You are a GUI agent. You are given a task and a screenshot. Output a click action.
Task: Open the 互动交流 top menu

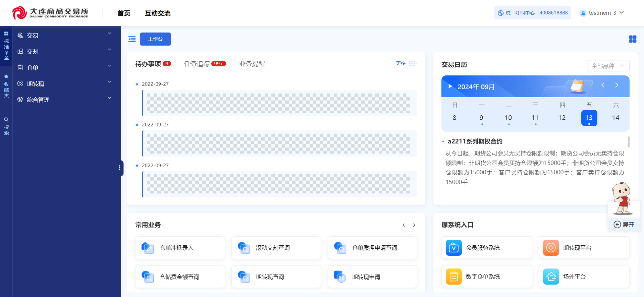[x=158, y=13]
